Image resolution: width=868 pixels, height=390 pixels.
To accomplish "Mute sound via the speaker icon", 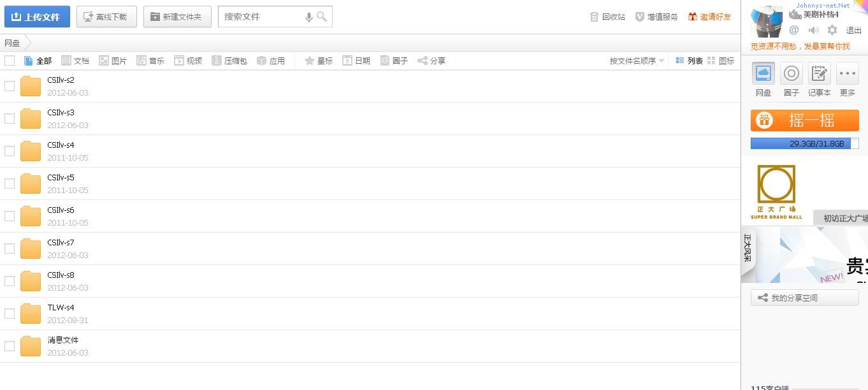I will point(813,30).
